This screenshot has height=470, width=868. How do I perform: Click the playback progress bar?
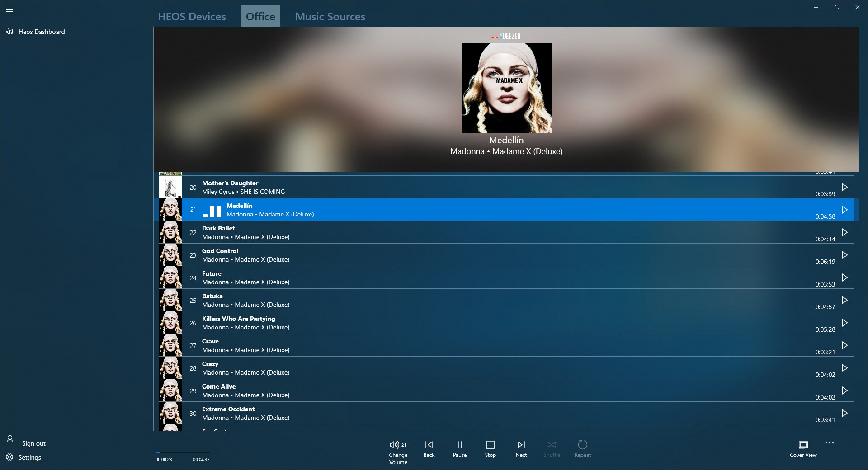[182, 452]
